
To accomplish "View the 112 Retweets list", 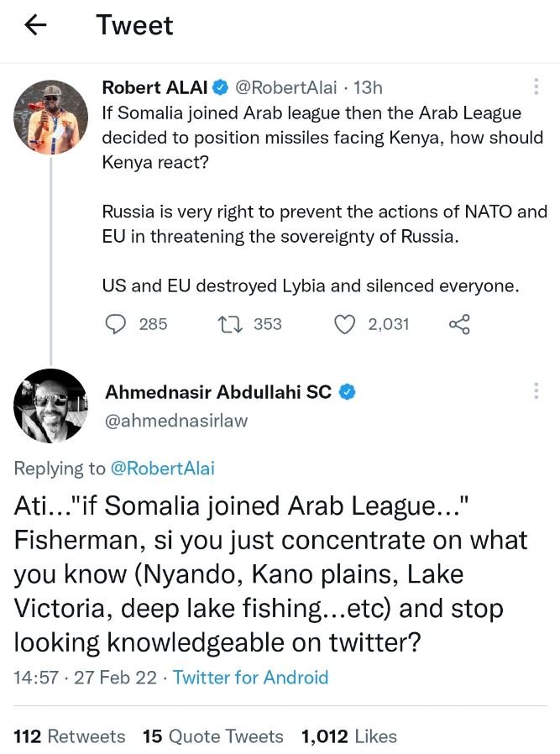I will point(69,736).
